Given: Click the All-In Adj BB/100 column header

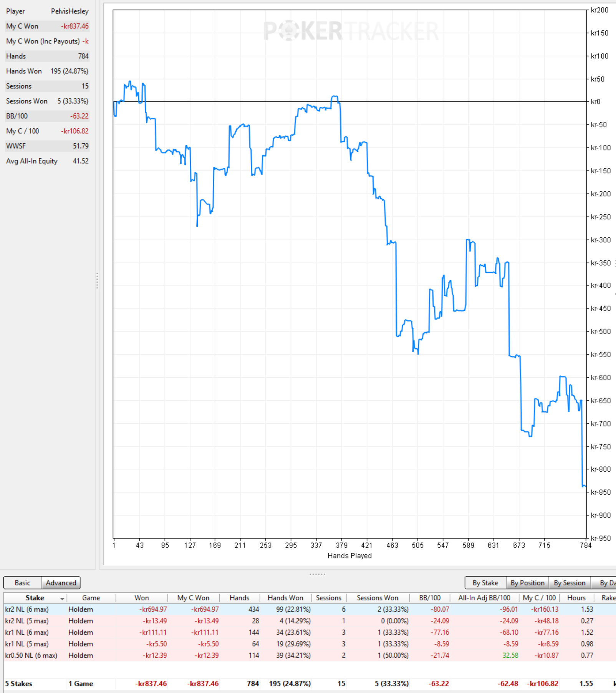Looking at the screenshot, I should 484,598.
